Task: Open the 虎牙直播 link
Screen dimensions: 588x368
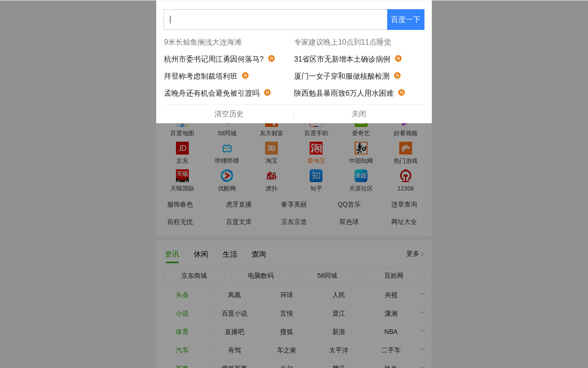Action: (239, 205)
